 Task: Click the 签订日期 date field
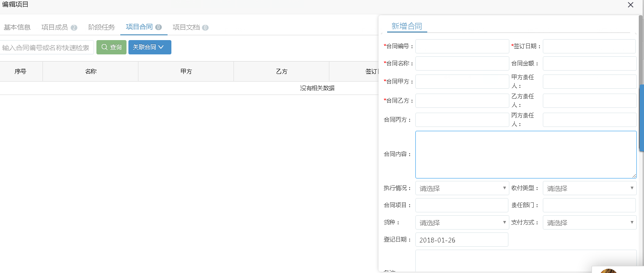click(x=589, y=46)
